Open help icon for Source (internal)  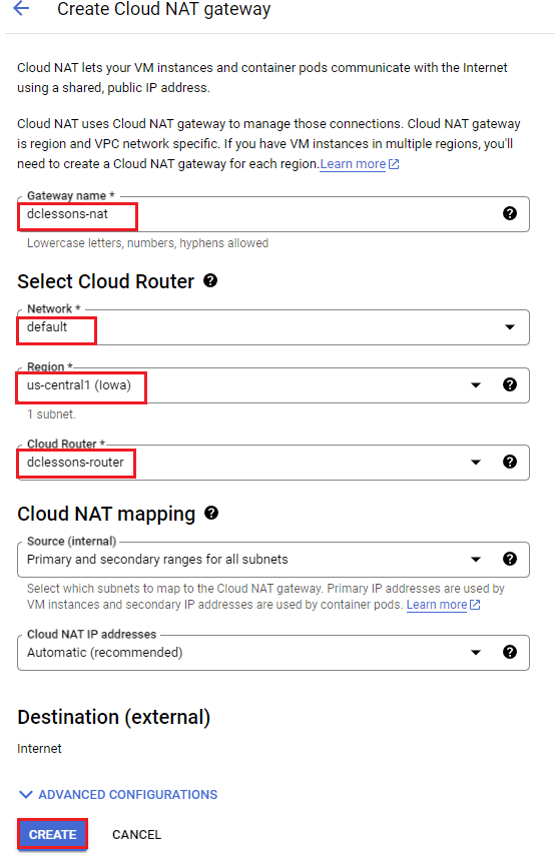pos(509,559)
